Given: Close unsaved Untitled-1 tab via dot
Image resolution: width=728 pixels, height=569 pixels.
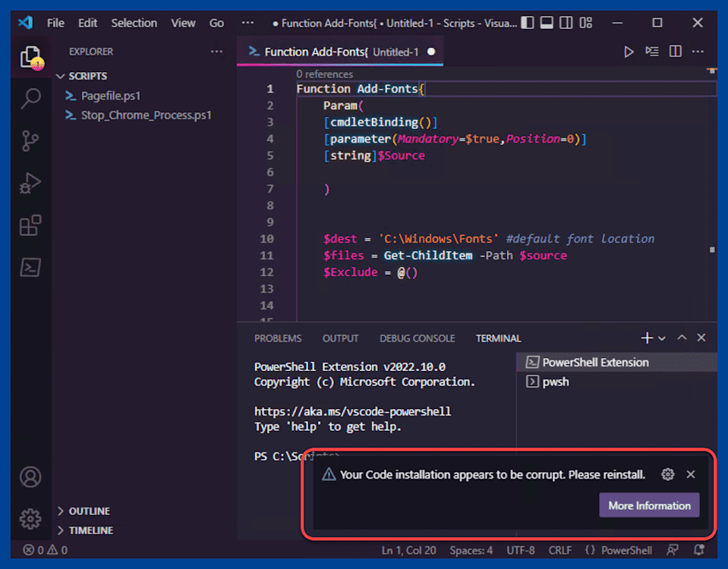Looking at the screenshot, I should (x=431, y=52).
